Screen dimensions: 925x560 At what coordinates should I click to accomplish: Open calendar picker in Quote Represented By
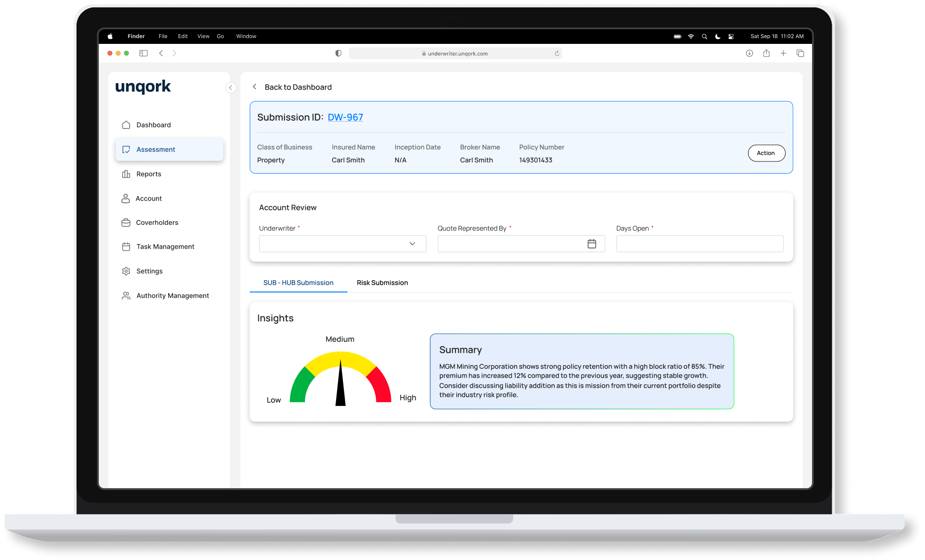[592, 244]
